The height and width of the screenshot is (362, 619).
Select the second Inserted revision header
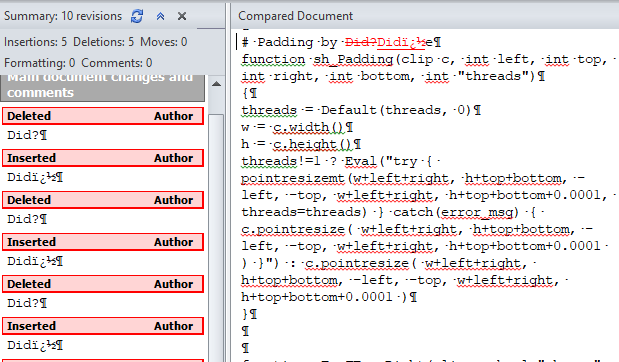pos(103,242)
